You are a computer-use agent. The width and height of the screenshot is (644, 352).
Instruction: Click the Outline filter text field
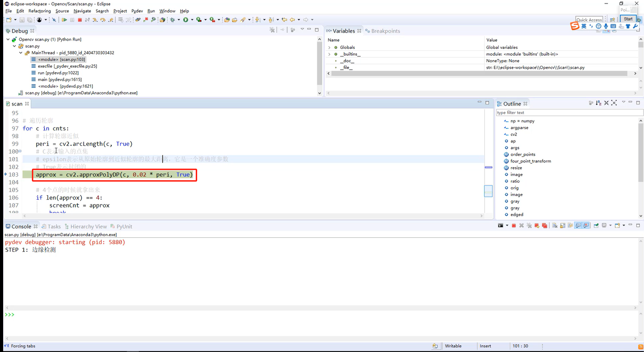569,113
